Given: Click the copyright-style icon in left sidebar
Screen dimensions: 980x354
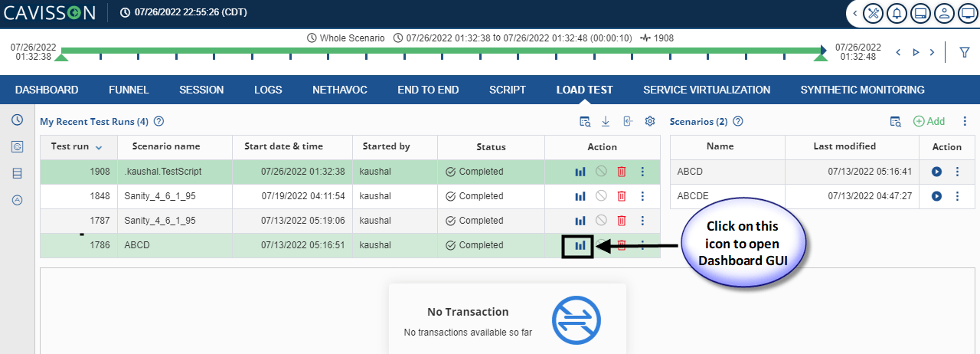Looking at the screenshot, I should pos(17,146).
